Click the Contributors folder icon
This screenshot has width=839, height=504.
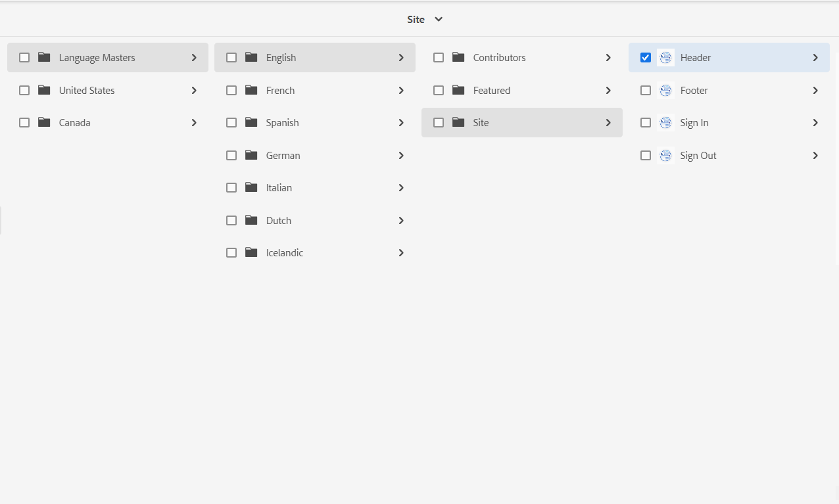(x=458, y=57)
